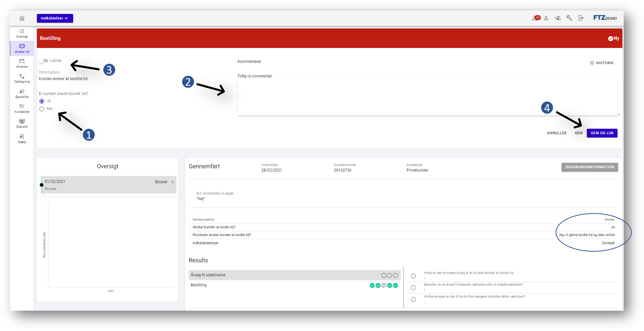Screen dimensions: 644x331
Task: Click the log out icon
Action: pos(581,18)
